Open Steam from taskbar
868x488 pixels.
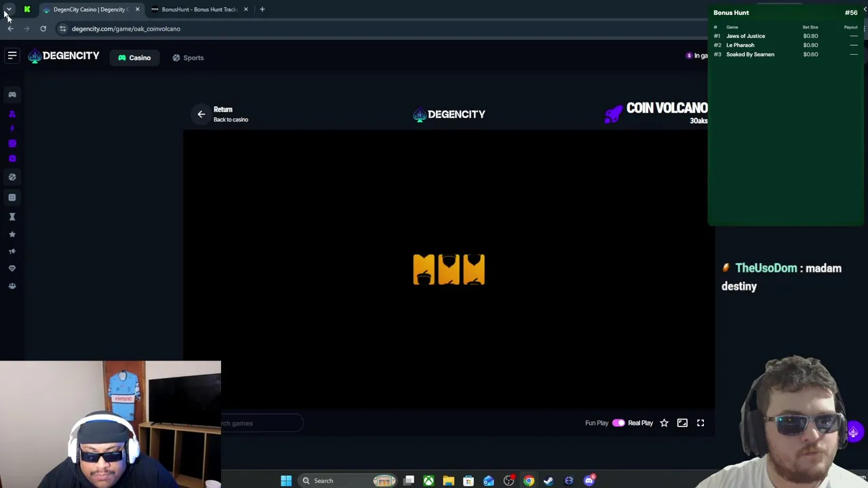pos(549,481)
